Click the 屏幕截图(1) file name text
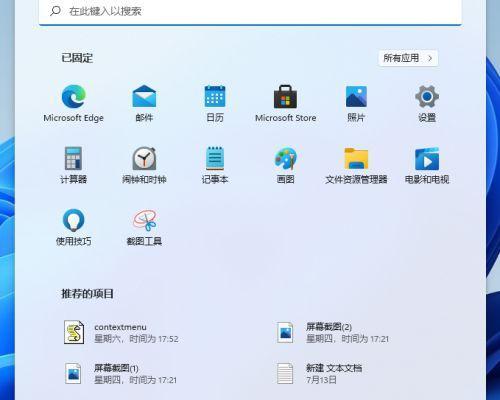 pos(116,368)
